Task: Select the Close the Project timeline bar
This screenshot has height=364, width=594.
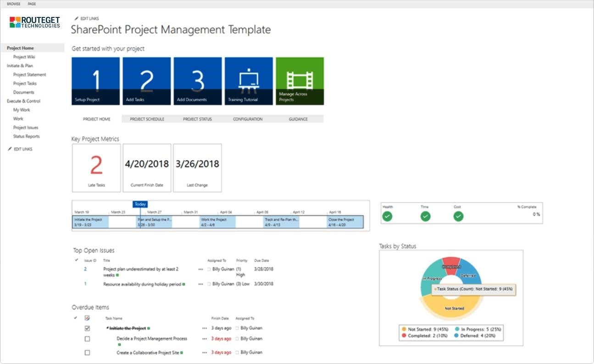Action: pos(345,222)
